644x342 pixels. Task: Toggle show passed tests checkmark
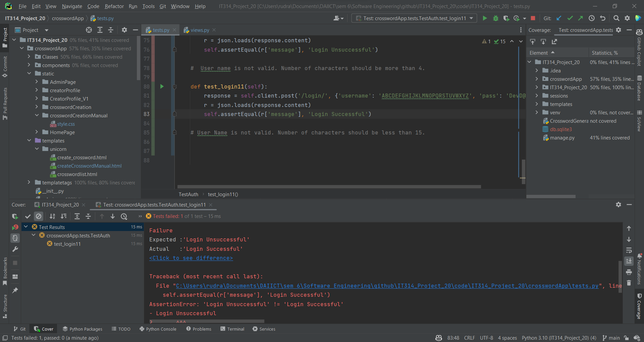click(x=28, y=216)
